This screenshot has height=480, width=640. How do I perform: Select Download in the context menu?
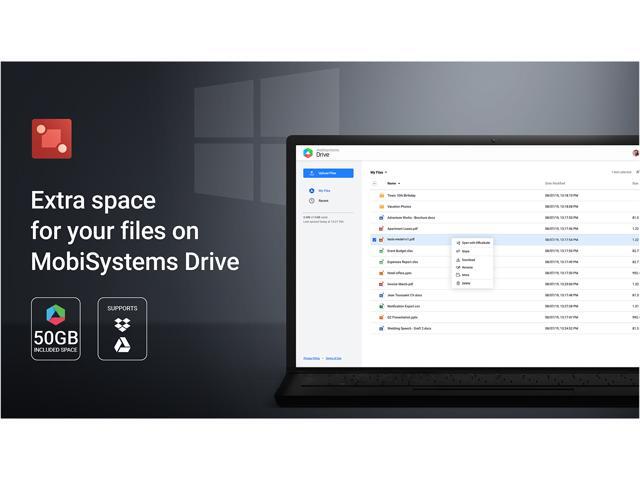coord(473,260)
